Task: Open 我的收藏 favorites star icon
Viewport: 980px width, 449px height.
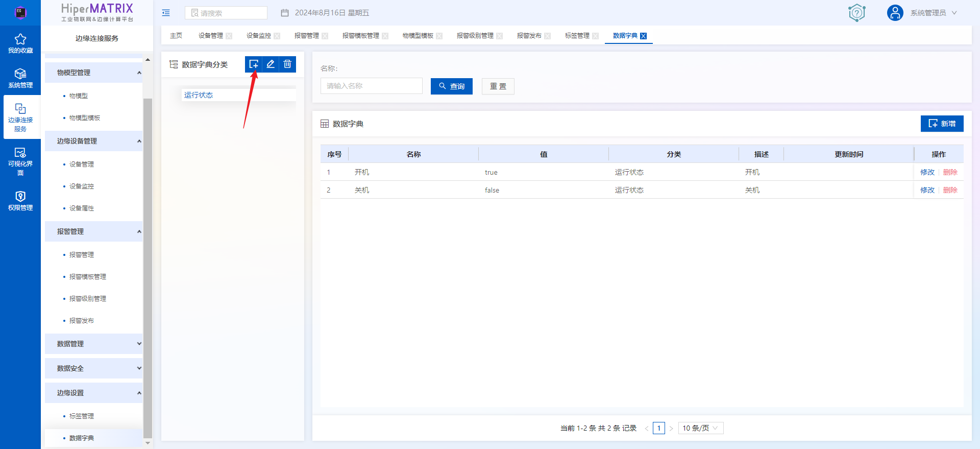Action: coord(20,39)
